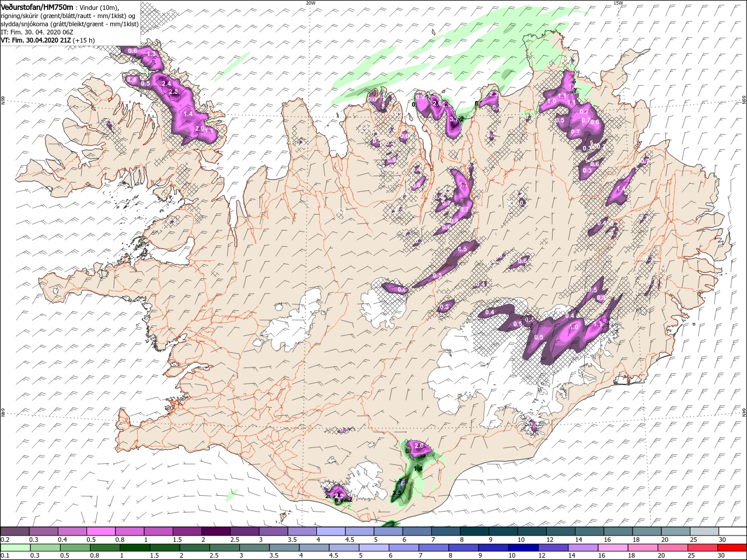Select upper legend swatch between 0.2 and 0.3
This screenshot has width=747, height=560.
[15, 531]
